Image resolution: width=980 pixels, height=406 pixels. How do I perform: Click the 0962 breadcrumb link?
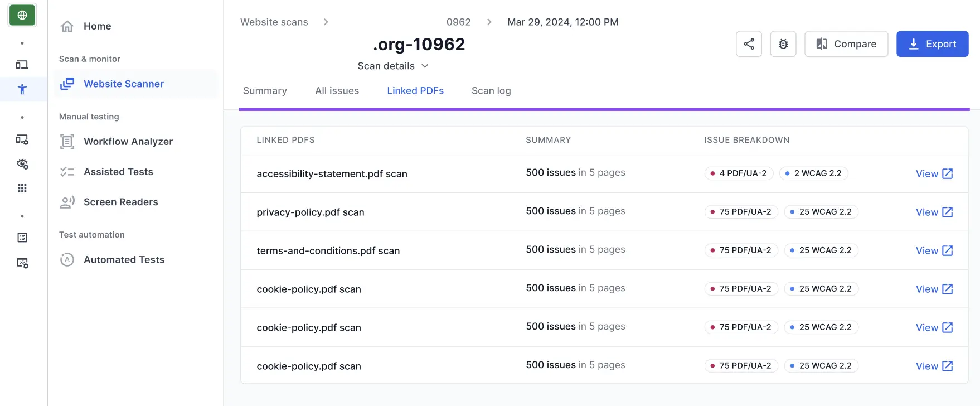pos(459,22)
